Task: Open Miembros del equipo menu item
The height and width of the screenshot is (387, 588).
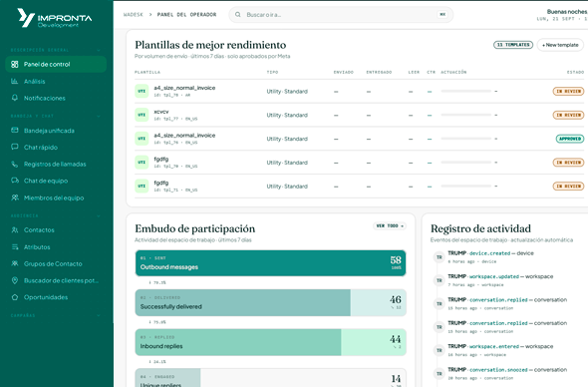Action: (56, 197)
